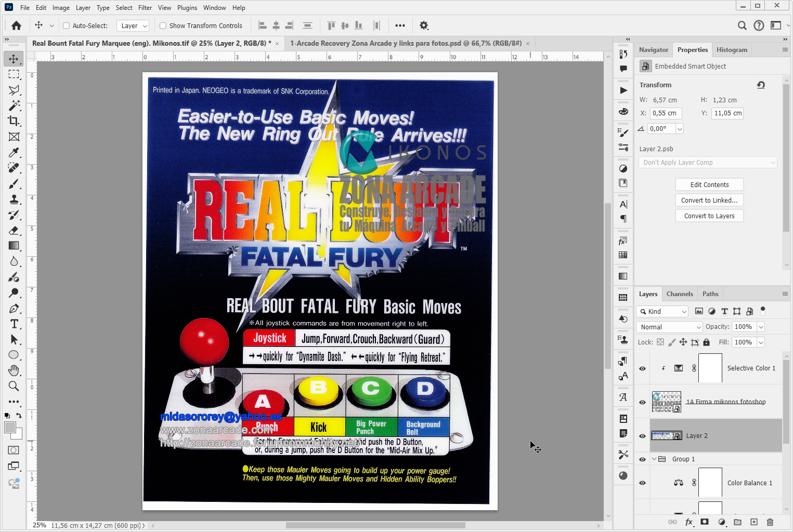
Task: Select the Move tool in the toolbox
Action: (14, 59)
